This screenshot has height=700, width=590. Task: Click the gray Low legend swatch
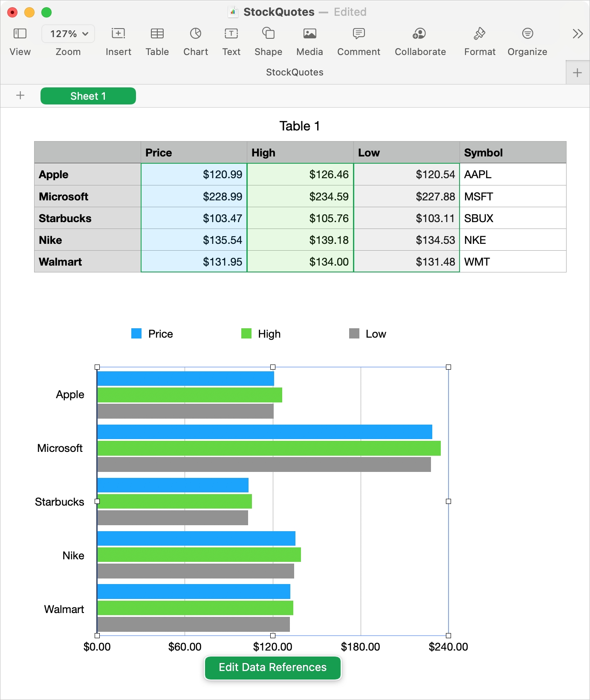pyautogui.click(x=354, y=333)
